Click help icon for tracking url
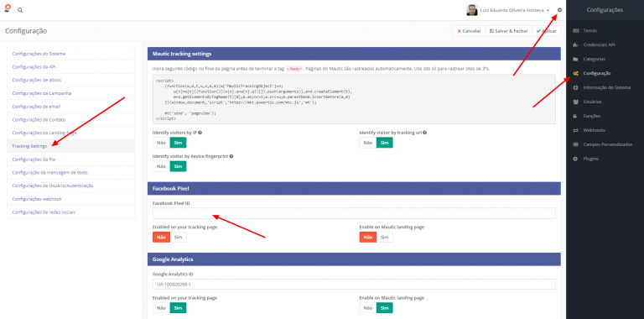644x319 pixels. pos(424,133)
